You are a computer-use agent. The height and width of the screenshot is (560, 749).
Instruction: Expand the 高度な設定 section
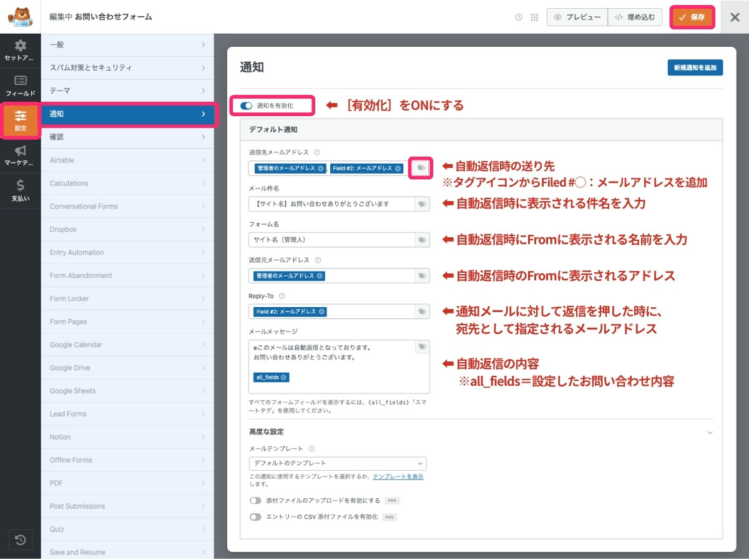coord(710,432)
